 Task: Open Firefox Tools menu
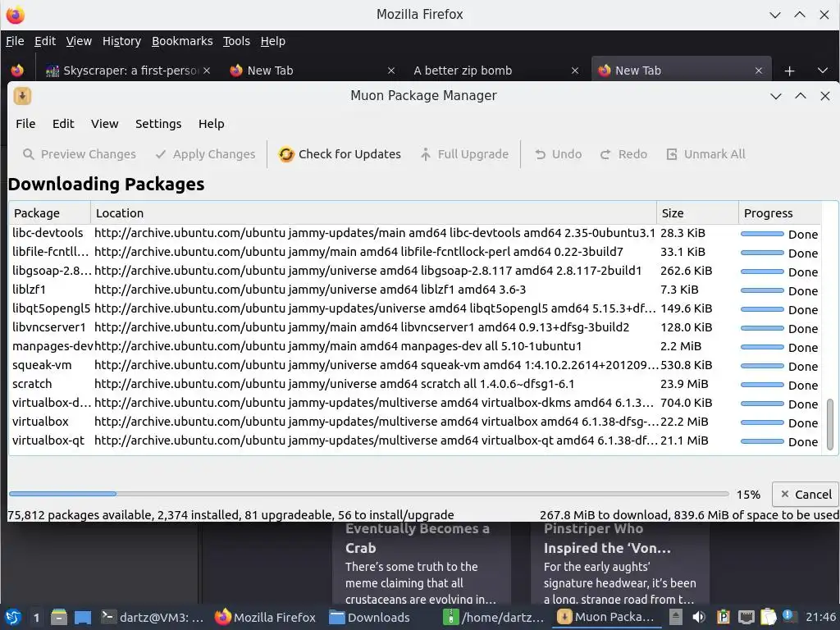[236, 41]
